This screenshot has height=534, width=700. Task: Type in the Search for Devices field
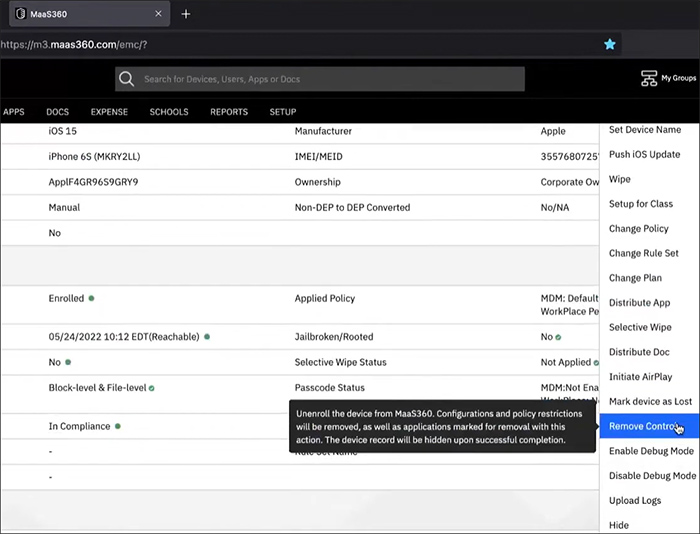pos(330,79)
